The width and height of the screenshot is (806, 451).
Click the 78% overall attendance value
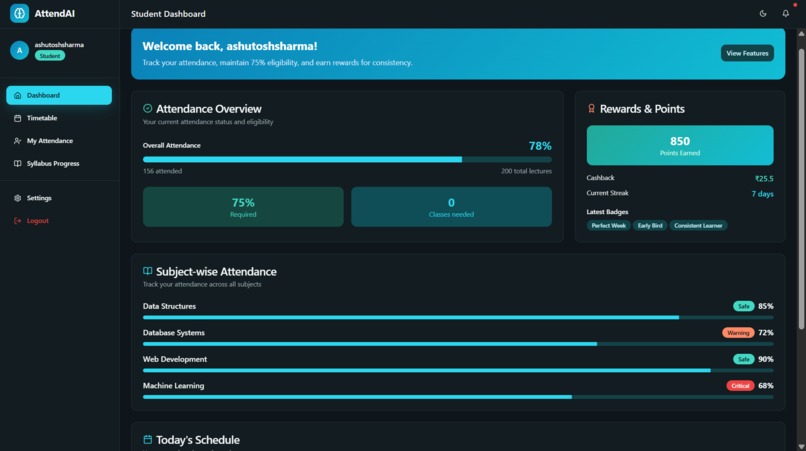coord(540,146)
